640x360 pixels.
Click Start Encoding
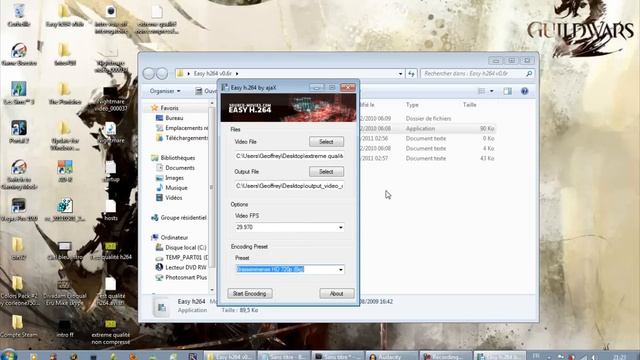(x=249, y=293)
